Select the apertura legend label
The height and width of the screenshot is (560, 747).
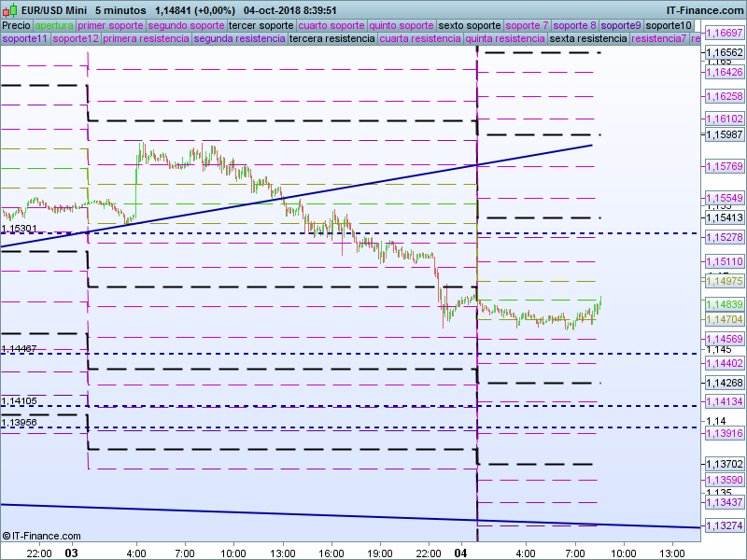[54, 25]
